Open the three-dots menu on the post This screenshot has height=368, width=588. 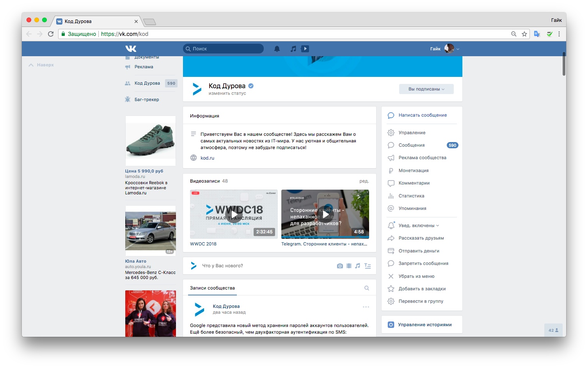click(x=366, y=307)
